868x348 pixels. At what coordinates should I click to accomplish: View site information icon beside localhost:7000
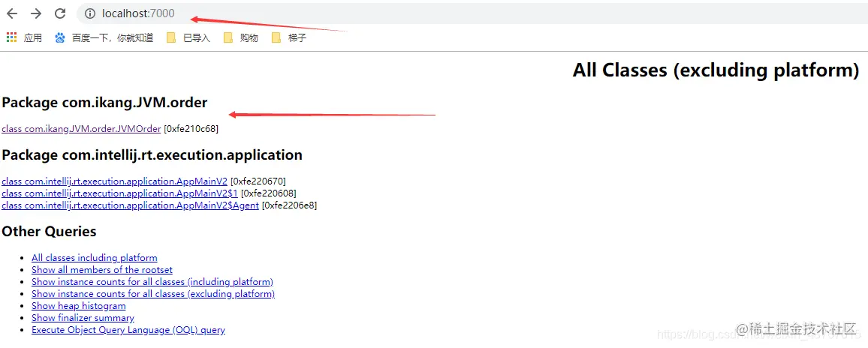[x=89, y=13]
